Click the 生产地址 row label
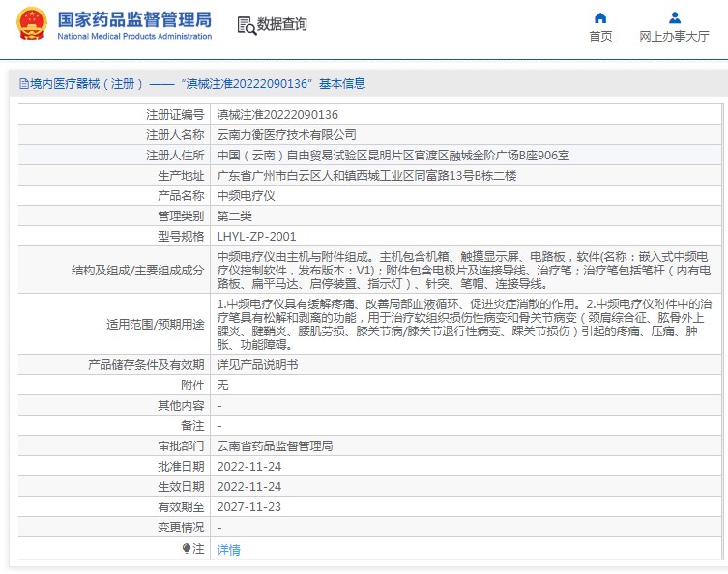This screenshot has height=574, width=728. 181,176
